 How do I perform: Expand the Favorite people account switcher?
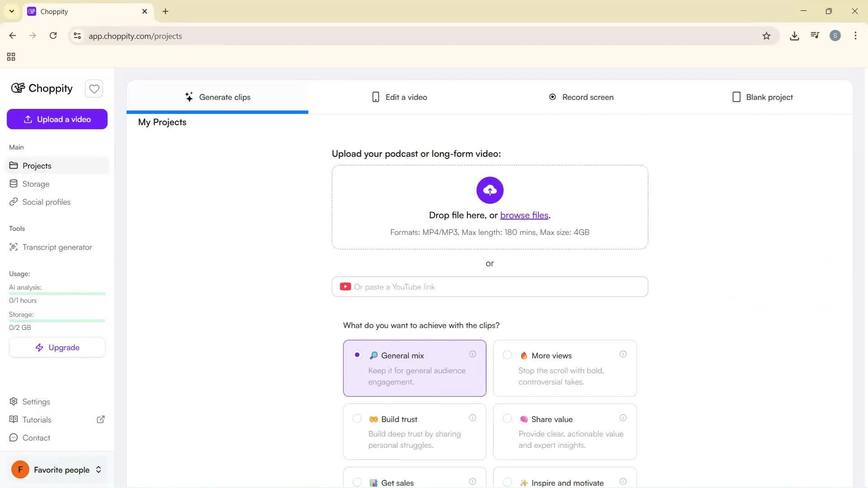[99, 469]
